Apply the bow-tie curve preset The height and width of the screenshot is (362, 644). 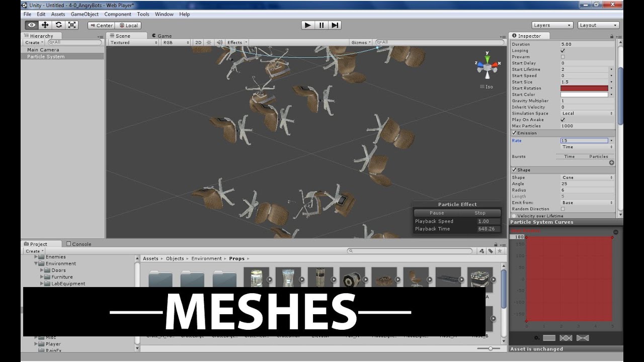pyautogui.click(x=583, y=338)
